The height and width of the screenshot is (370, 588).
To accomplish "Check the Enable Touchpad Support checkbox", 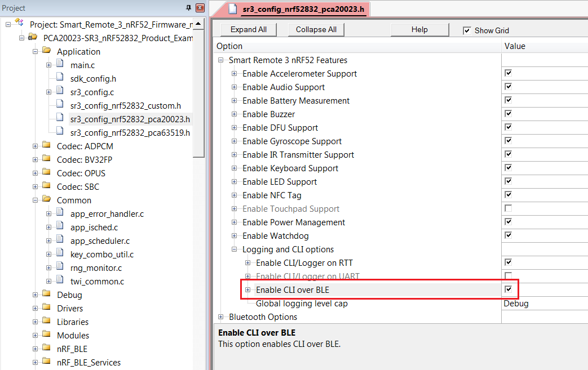I will [x=508, y=208].
